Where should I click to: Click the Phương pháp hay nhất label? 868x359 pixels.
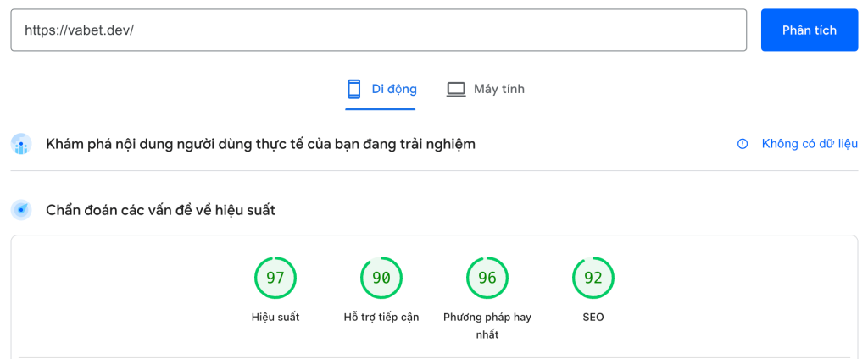(x=487, y=326)
